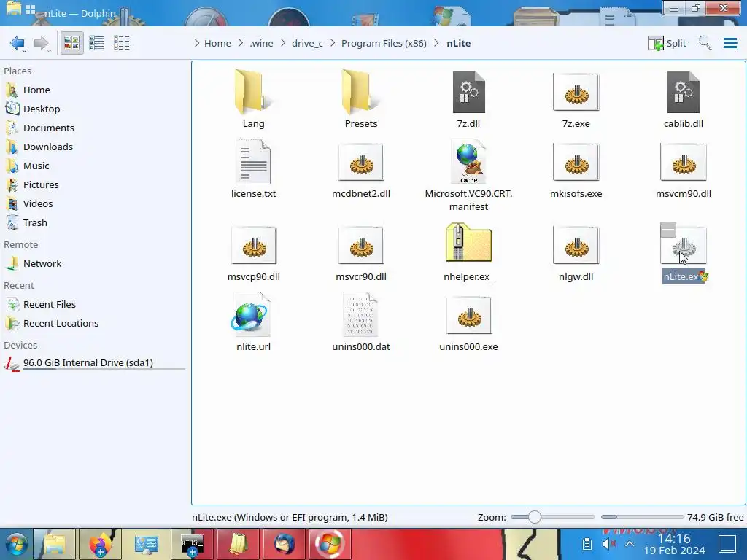
Task: Open the search magnifier
Action: [705, 43]
